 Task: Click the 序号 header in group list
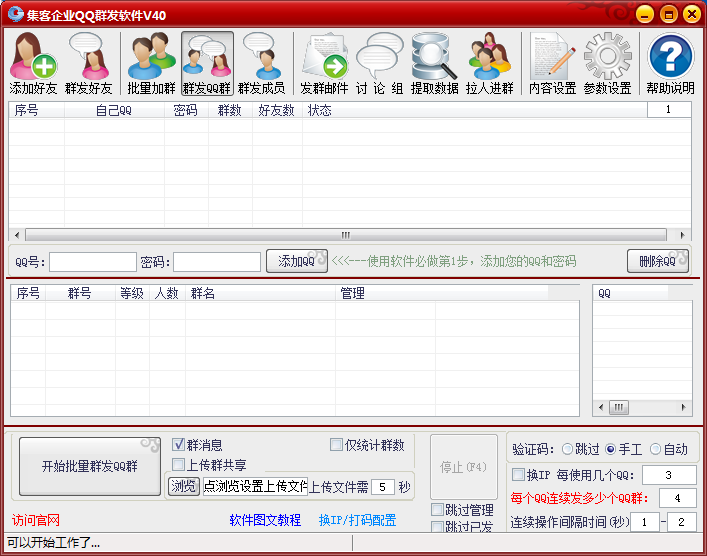[x=28, y=294]
